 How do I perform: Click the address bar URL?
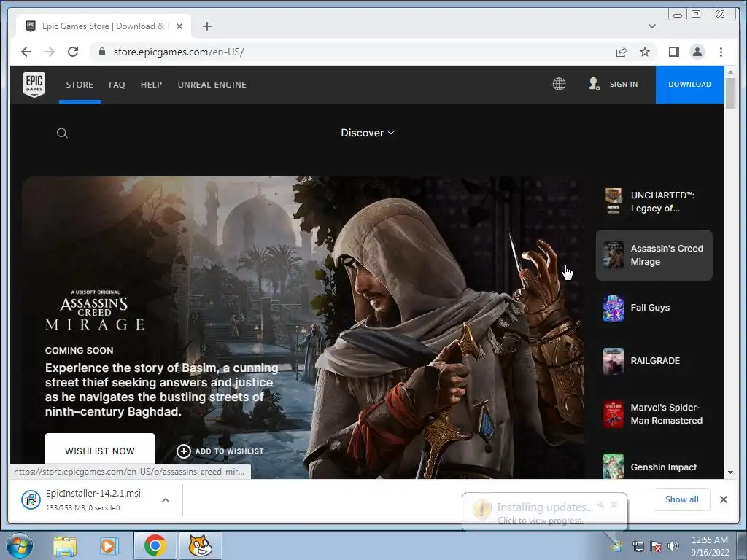point(179,52)
